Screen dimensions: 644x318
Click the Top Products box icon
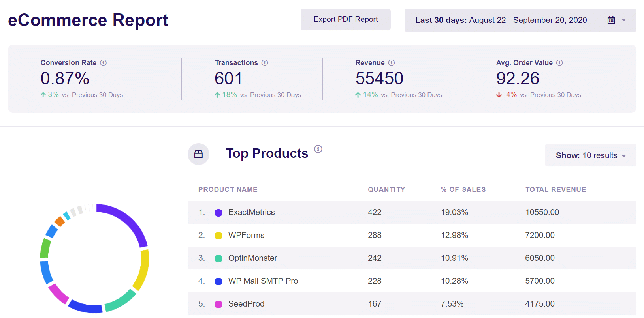198,154
